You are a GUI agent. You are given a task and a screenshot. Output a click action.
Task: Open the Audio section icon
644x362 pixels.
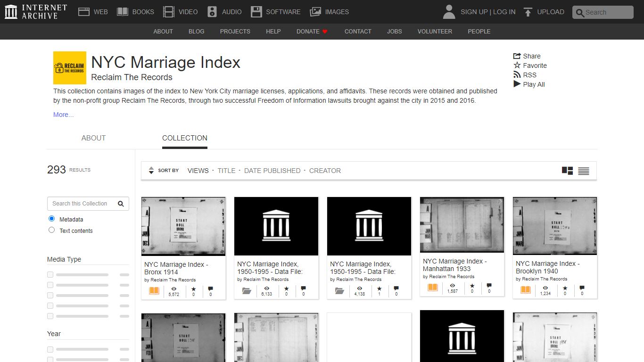(x=212, y=12)
